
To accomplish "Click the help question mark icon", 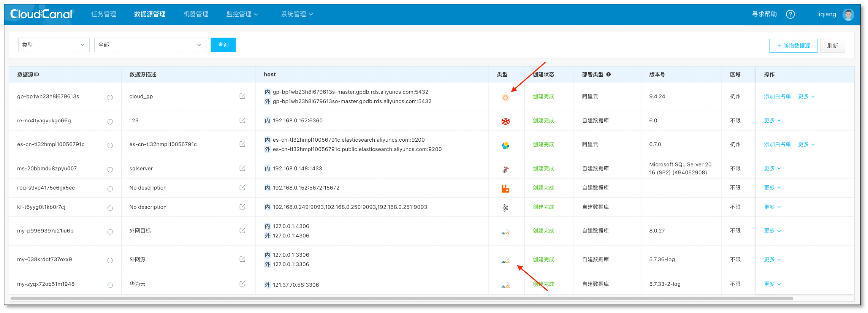I will click(x=790, y=14).
